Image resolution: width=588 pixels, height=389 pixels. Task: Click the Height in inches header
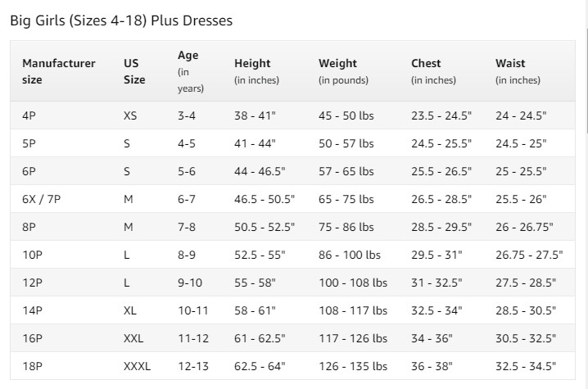(256, 71)
